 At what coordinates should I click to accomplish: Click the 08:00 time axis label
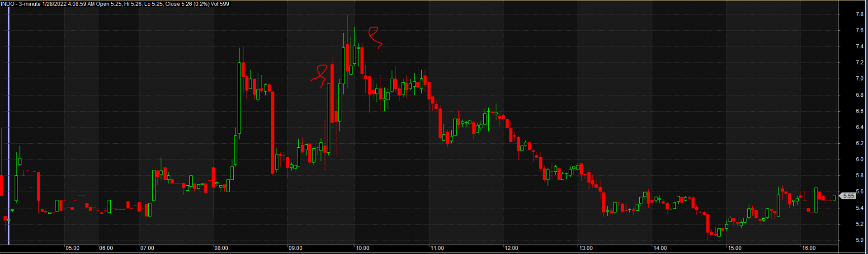coord(221,248)
